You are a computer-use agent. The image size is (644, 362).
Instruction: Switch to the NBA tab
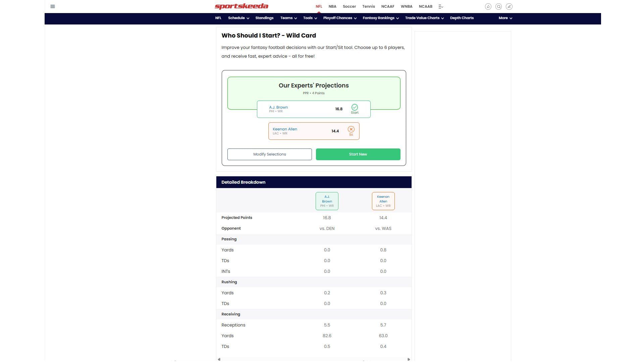(332, 6)
